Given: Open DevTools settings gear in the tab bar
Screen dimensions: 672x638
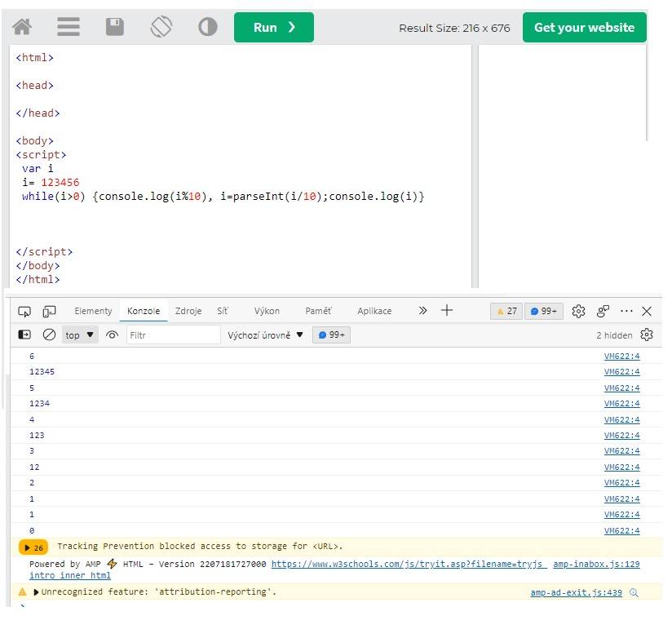Looking at the screenshot, I should pyautogui.click(x=578, y=312).
